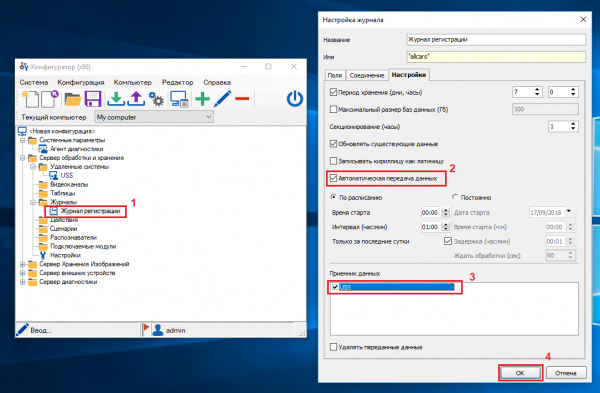Click the Подключаемые модули folder icon
Image resolution: width=600 pixels, height=393 pixels.
(43, 246)
